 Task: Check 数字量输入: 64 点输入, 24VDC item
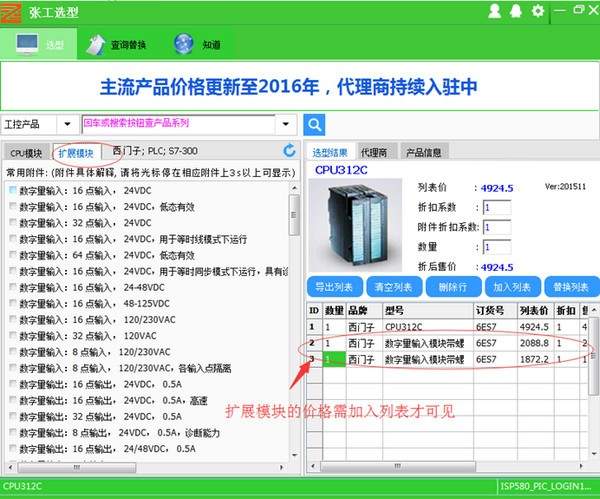pos(13,255)
